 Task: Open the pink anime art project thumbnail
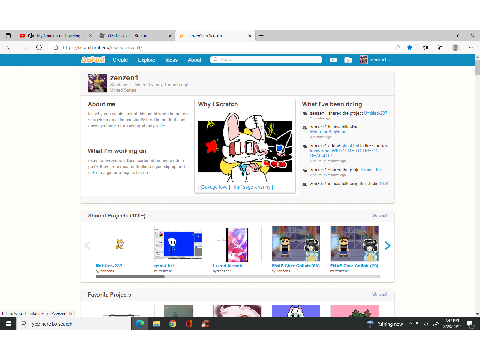pos(237,244)
